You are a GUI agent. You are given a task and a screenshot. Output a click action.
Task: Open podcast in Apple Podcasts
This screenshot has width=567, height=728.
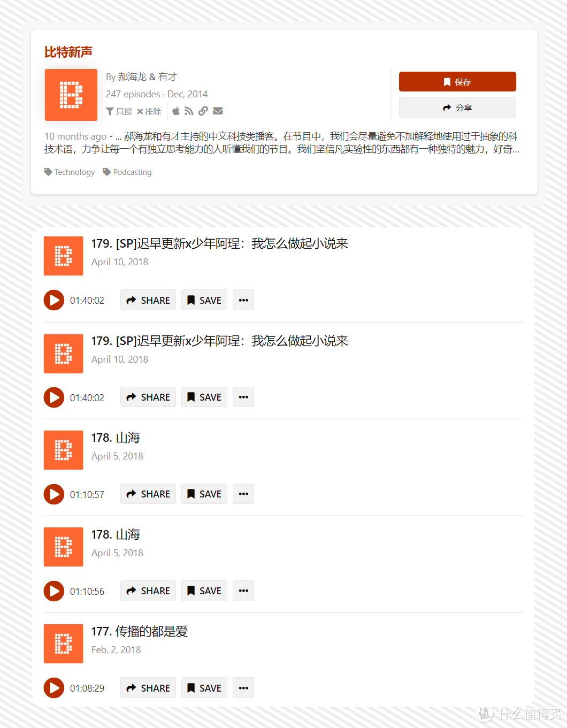click(x=176, y=111)
